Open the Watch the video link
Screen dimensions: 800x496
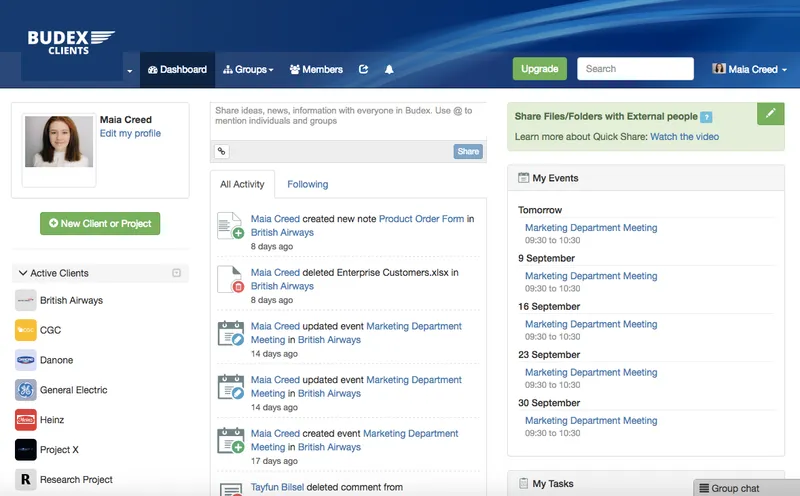pos(684,136)
